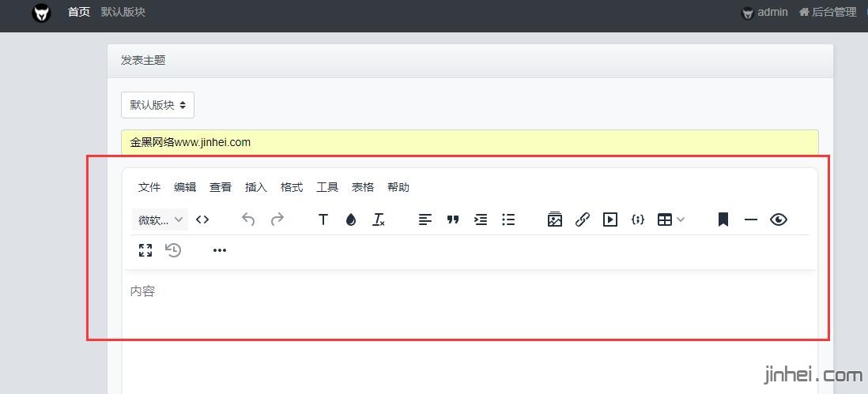Image resolution: width=868 pixels, height=394 pixels.
Task: Undo the last edit
Action: tap(248, 220)
